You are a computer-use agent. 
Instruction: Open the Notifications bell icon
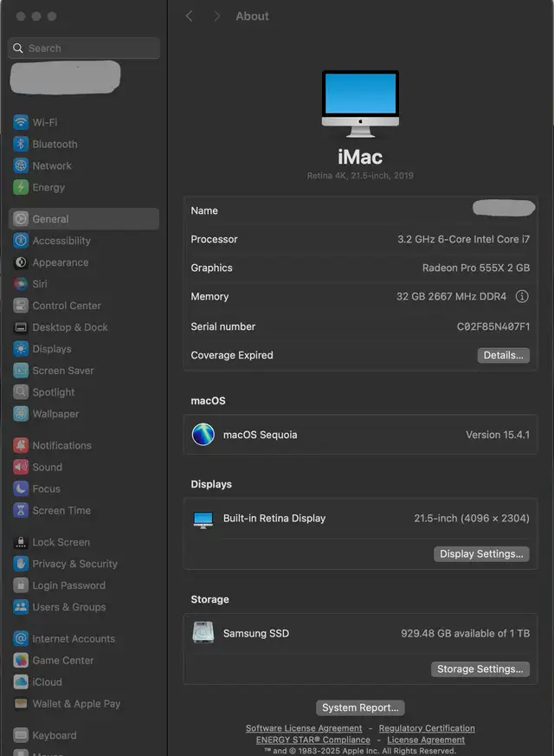21,445
